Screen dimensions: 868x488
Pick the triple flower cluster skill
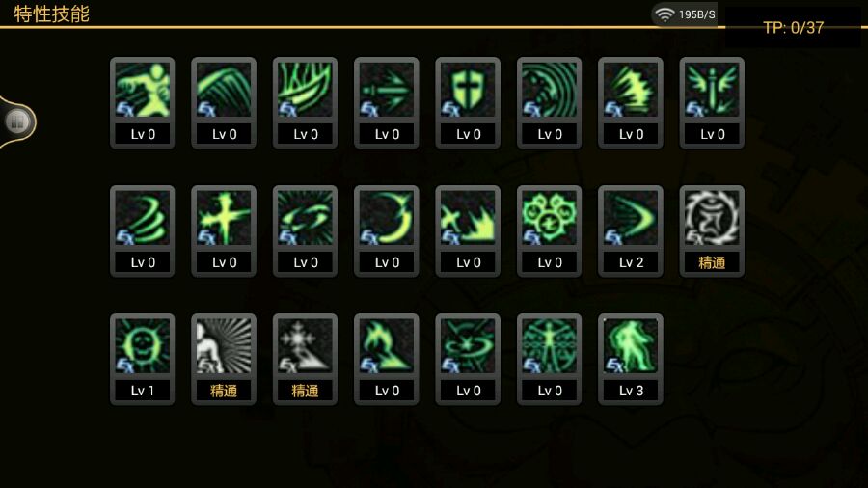549,231
